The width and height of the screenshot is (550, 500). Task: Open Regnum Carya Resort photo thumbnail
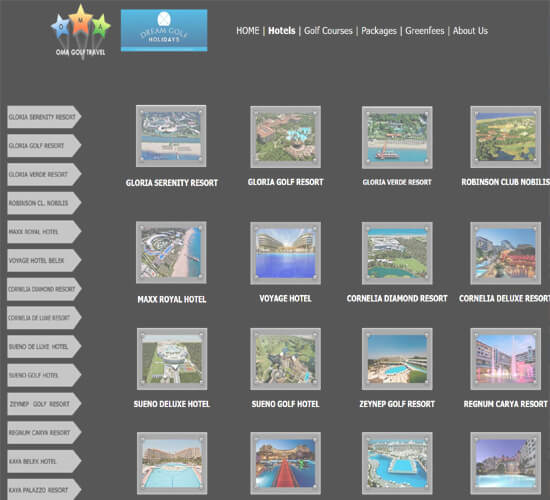point(505,359)
